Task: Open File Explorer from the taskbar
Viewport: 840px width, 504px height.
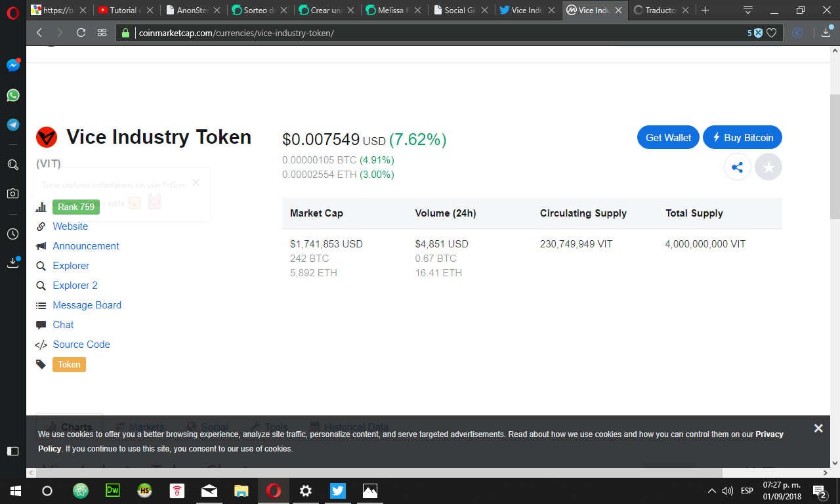Action: (x=241, y=491)
